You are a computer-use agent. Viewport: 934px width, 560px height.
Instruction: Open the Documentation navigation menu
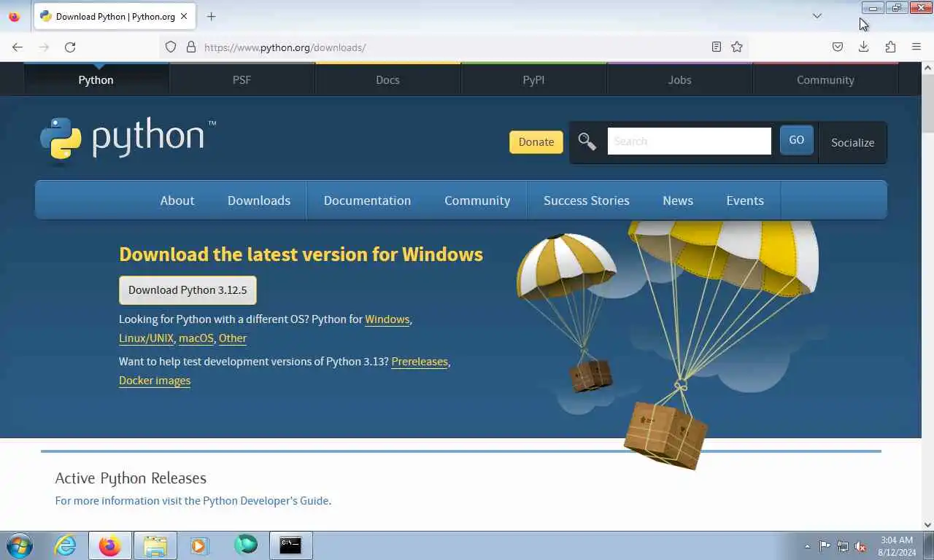367,201
